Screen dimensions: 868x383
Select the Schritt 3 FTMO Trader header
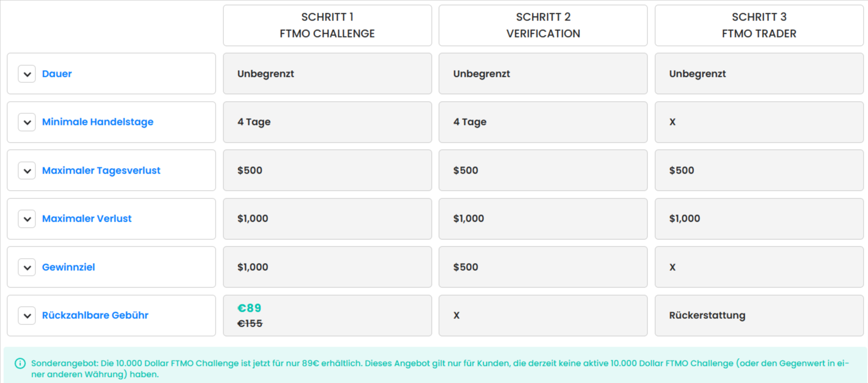759,25
